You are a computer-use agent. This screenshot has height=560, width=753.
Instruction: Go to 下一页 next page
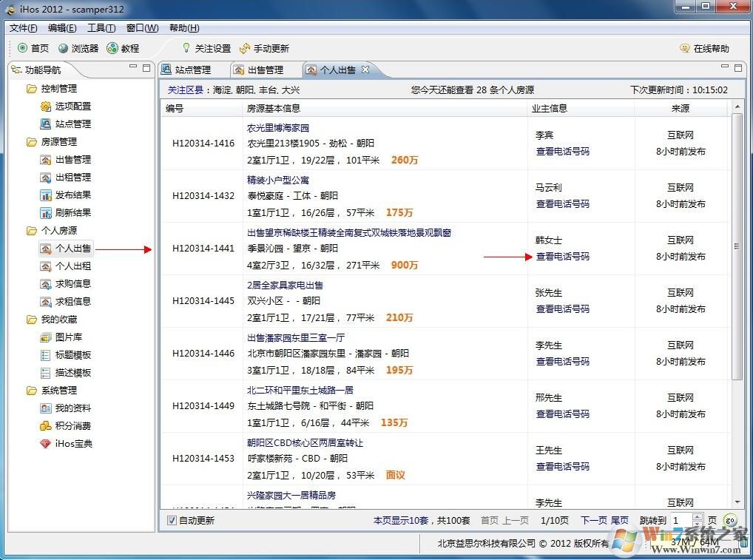point(594,520)
